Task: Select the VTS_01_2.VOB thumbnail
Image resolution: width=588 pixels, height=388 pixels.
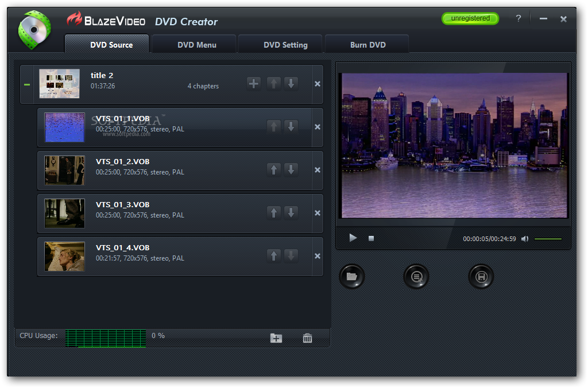Action: (x=64, y=170)
